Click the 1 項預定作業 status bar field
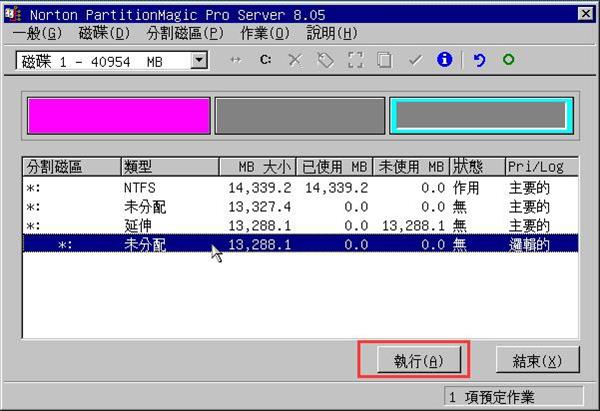Screen dimensions: 600x411 coord(514,397)
